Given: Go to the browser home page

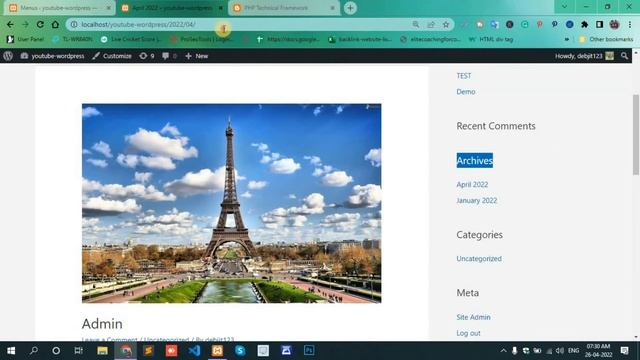Looking at the screenshot, I should tap(55, 24).
